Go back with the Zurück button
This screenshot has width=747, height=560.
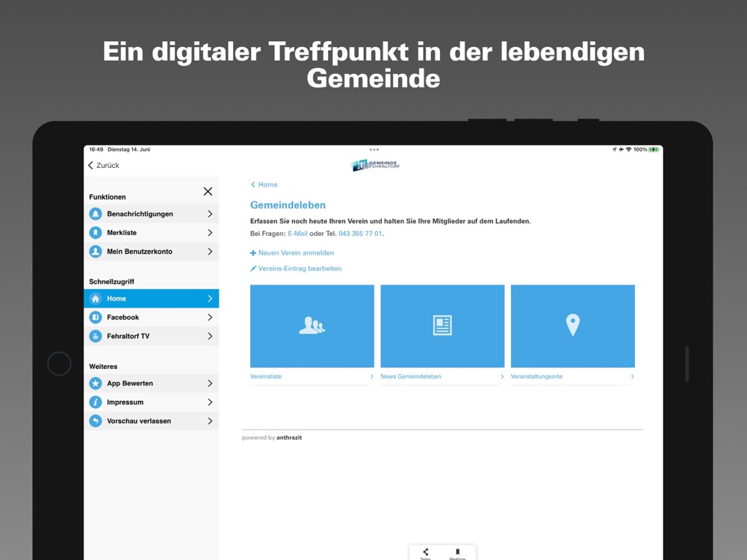(104, 165)
